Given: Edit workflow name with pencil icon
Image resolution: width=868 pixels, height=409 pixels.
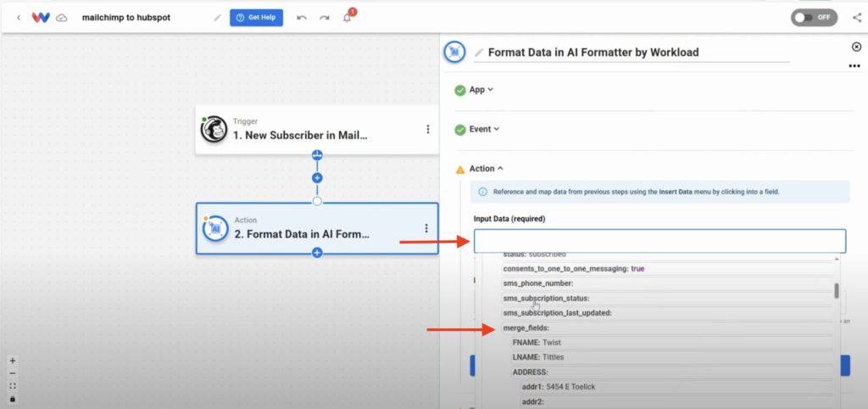Looking at the screenshot, I should (217, 18).
